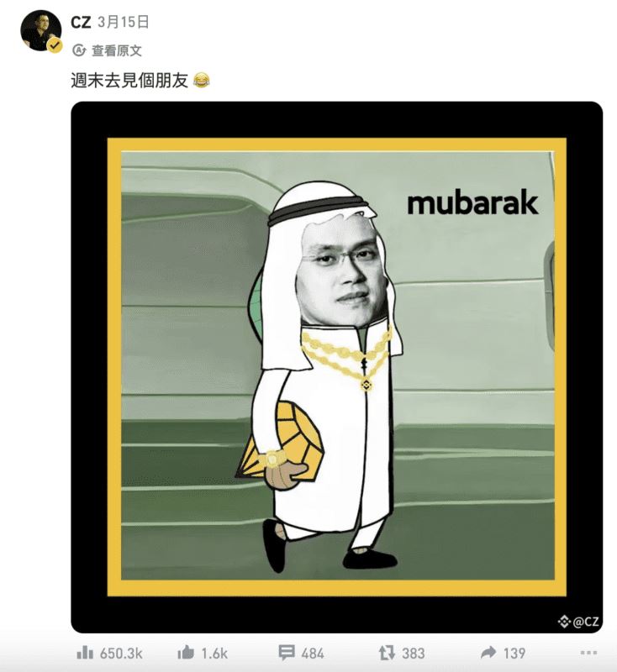Open the mubarak meme image
617x672 pixels.
336,367
